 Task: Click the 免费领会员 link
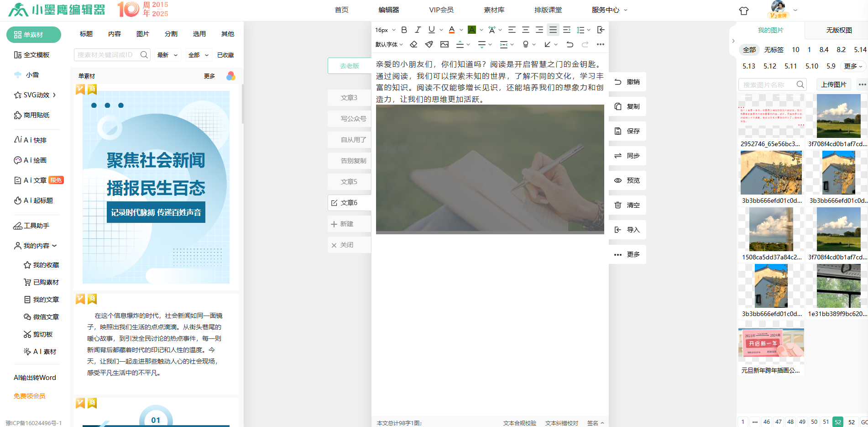coord(30,396)
